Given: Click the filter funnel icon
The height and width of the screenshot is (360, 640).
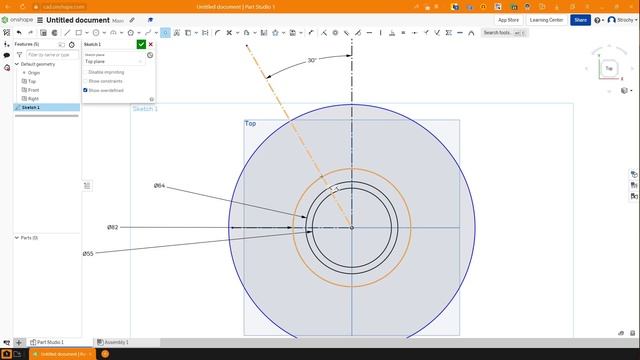Looking at the screenshot, I should [19, 55].
